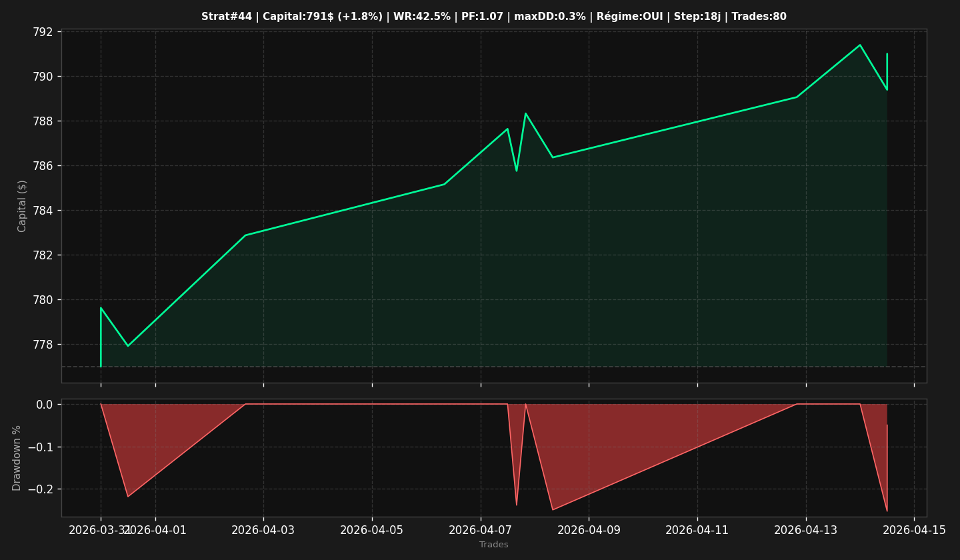Click the 'Strat#44' text in the chart title
Screen dimensions: 960x560
pos(227,17)
